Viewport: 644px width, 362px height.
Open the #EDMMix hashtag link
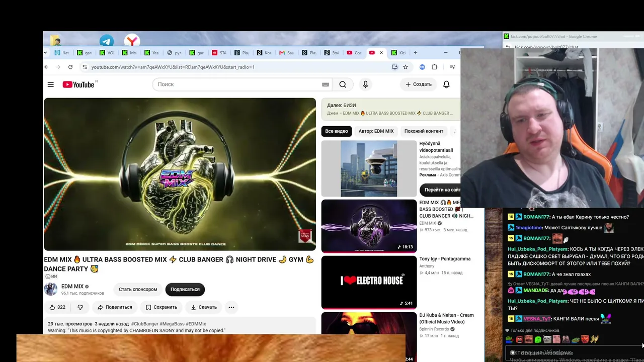[x=196, y=324]
